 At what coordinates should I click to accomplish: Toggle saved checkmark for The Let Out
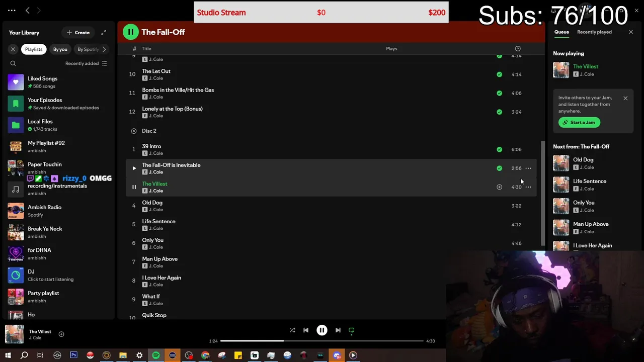coord(499,74)
